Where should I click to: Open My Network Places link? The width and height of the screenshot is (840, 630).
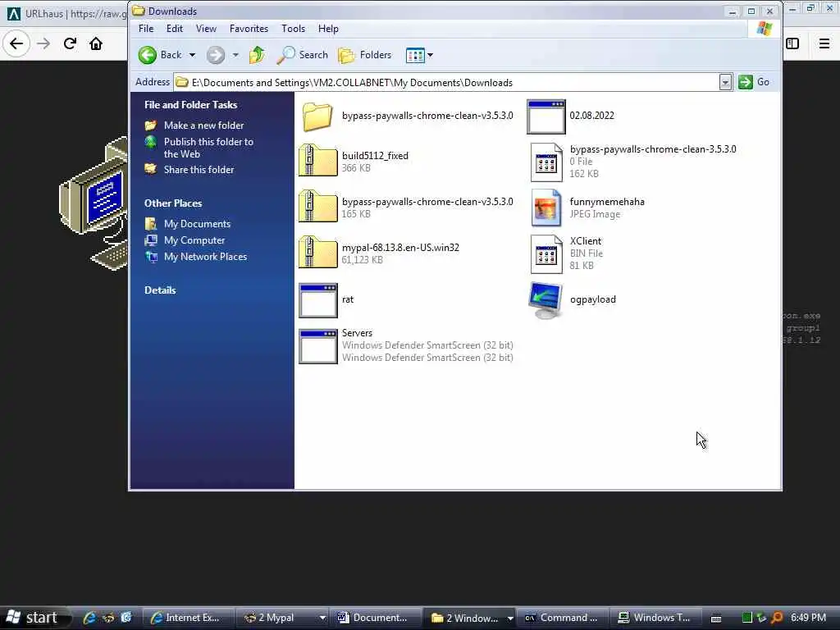206,257
